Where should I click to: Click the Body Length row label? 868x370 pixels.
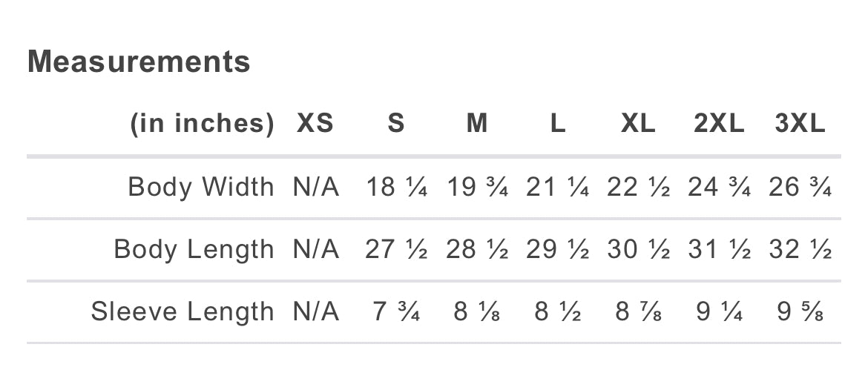pos(194,250)
